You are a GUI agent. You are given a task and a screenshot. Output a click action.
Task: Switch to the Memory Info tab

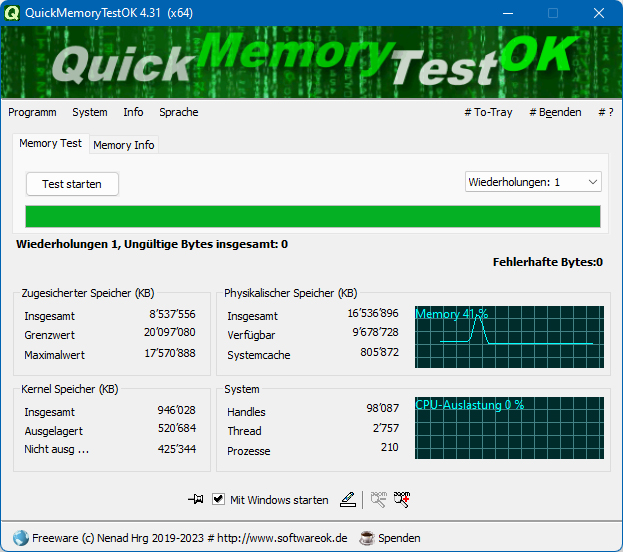(x=124, y=145)
